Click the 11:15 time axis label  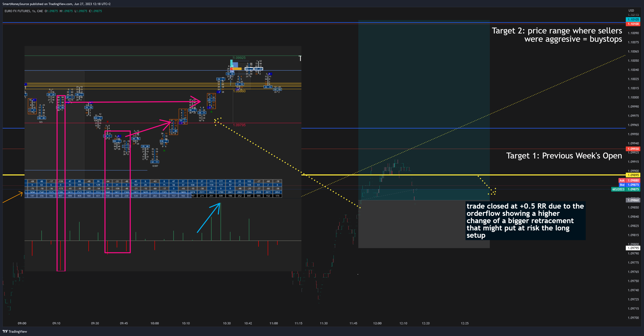[x=298, y=323]
